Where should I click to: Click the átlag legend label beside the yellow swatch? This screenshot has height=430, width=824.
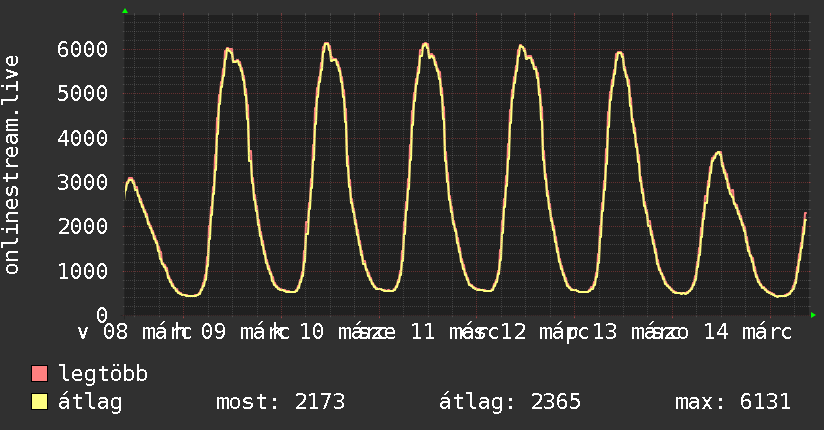pyautogui.click(x=90, y=402)
